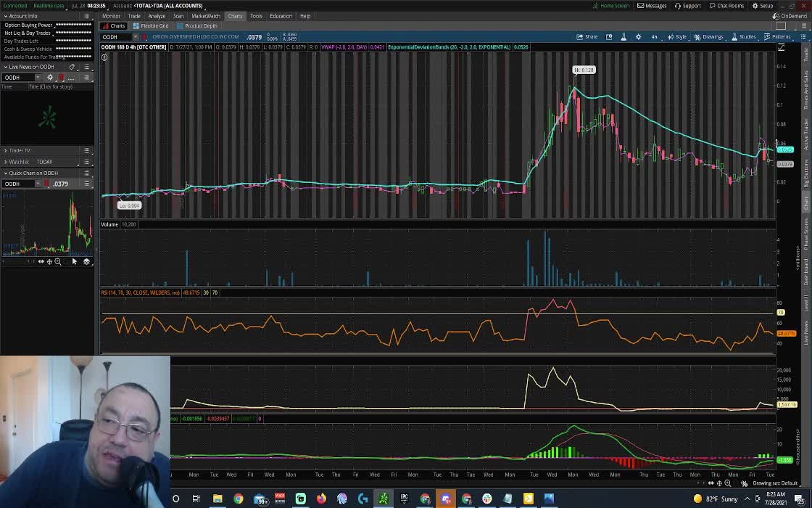Click the RSI study label
This screenshot has width=812, height=508.
[141, 293]
